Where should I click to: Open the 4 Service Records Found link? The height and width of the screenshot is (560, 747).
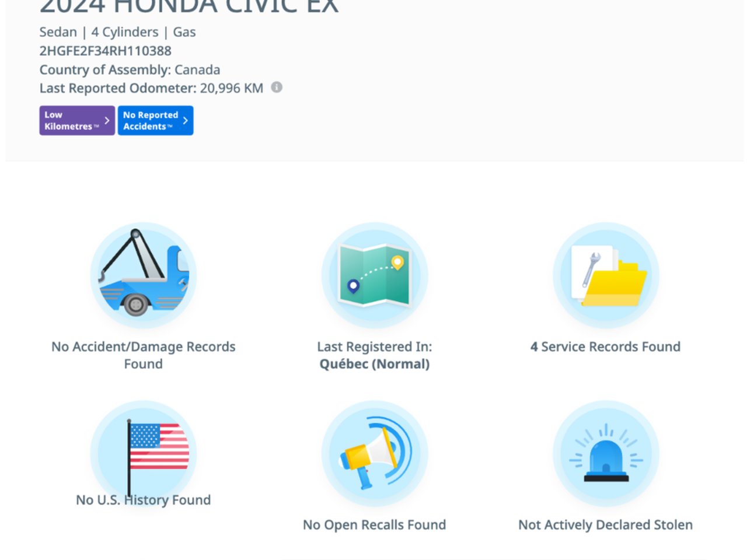tap(606, 347)
